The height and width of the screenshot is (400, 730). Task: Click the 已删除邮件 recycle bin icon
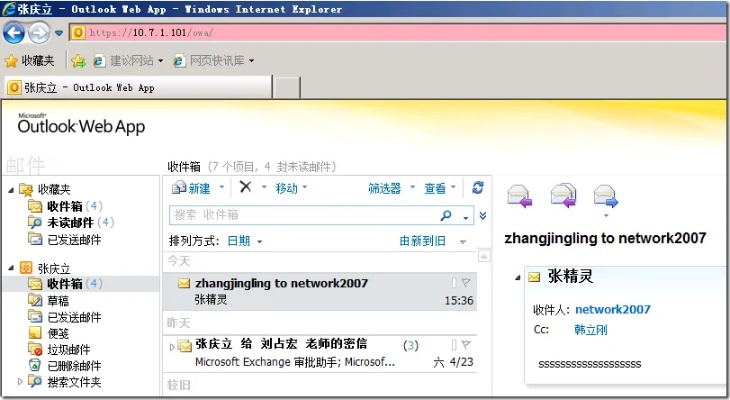pos(35,365)
